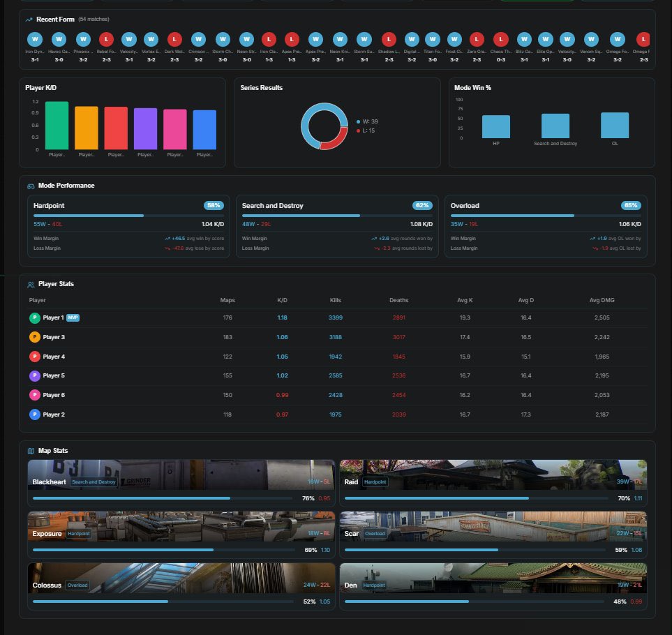This screenshot has width=672, height=635.
Task: Click Player 1's circular avatar icon
Action: 36,317
